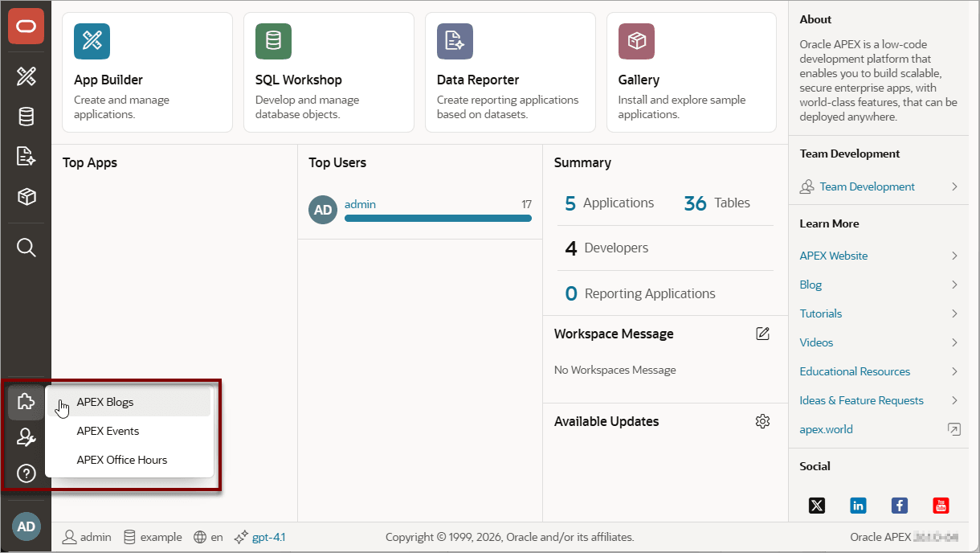
Task: Click the Gallery card icon
Action: 636,41
